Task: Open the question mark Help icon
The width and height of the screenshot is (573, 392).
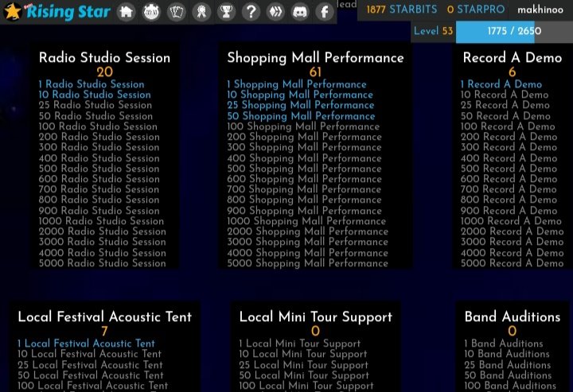Action: coord(251,12)
